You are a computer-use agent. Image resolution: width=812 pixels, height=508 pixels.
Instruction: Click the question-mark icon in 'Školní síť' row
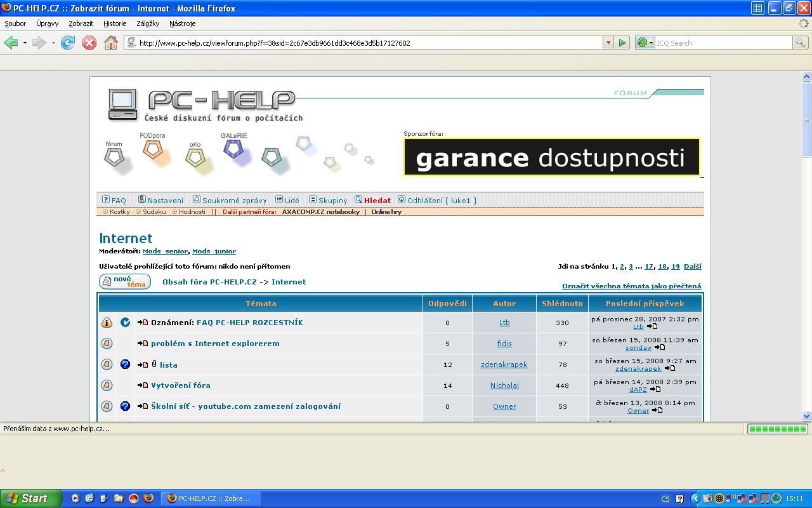click(125, 406)
